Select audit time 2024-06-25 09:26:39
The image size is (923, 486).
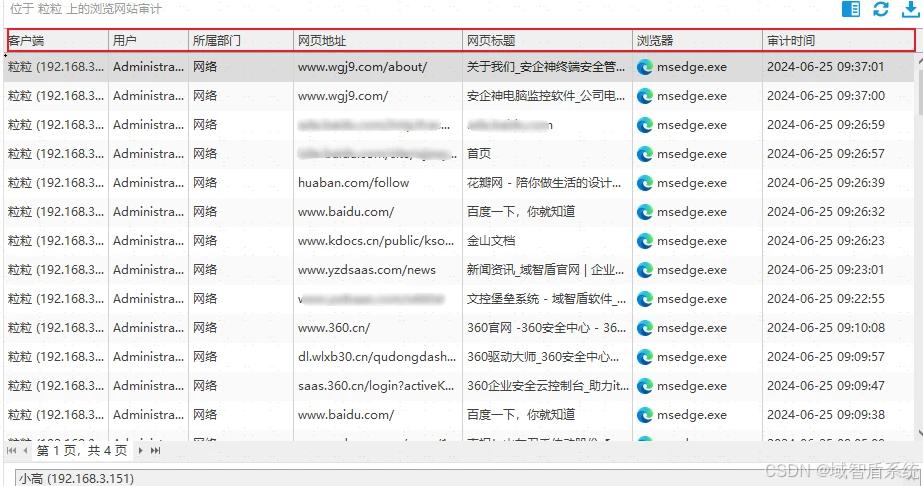(x=825, y=183)
